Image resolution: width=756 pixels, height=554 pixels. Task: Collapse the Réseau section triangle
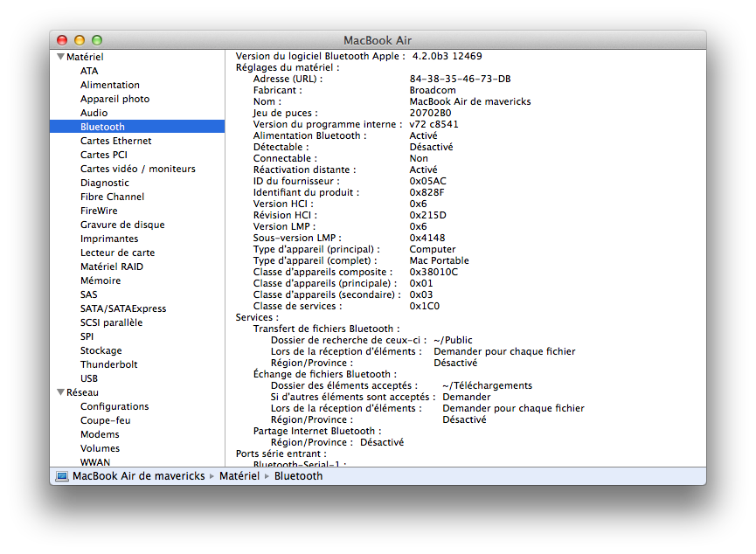(59, 392)
